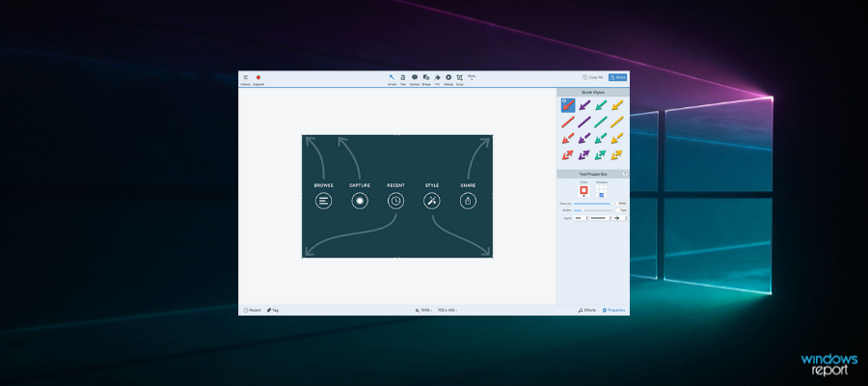
Task: Click the Style wand in the canvas image
Action: click(432, 201)
